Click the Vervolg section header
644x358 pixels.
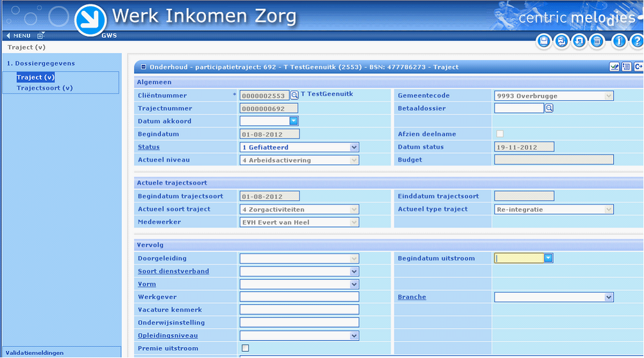[x=389, y=245]
